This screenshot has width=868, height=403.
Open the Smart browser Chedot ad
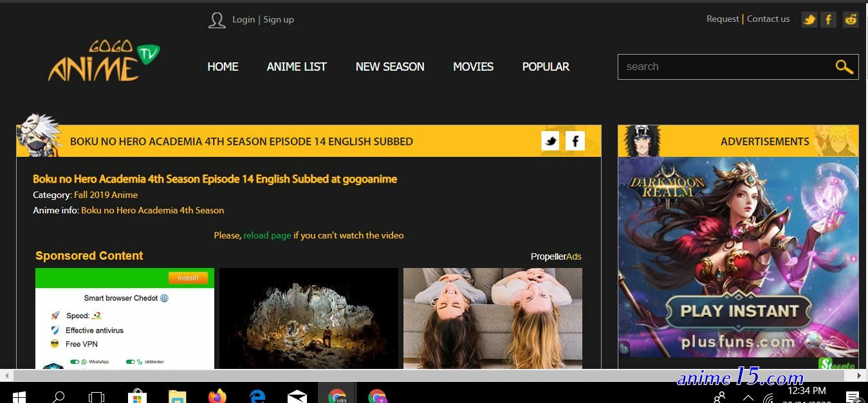(x=125, y=318)
